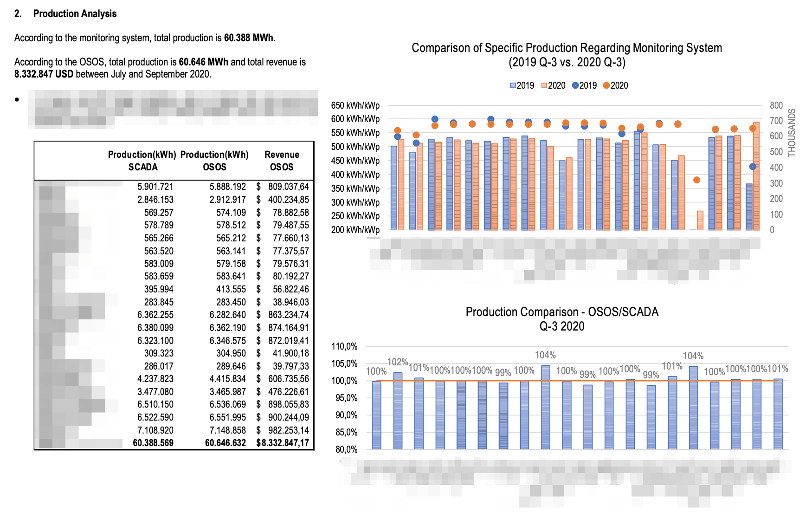Screen dimensions: 812x519
Task: Click the revenue value 39.797,33
Action: pos(290,366)
